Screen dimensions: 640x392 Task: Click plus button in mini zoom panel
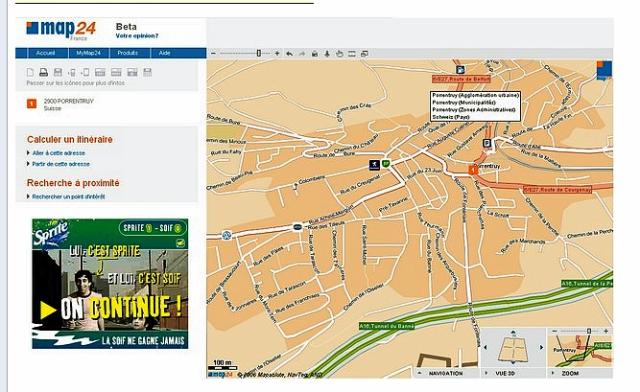point(606,331)
